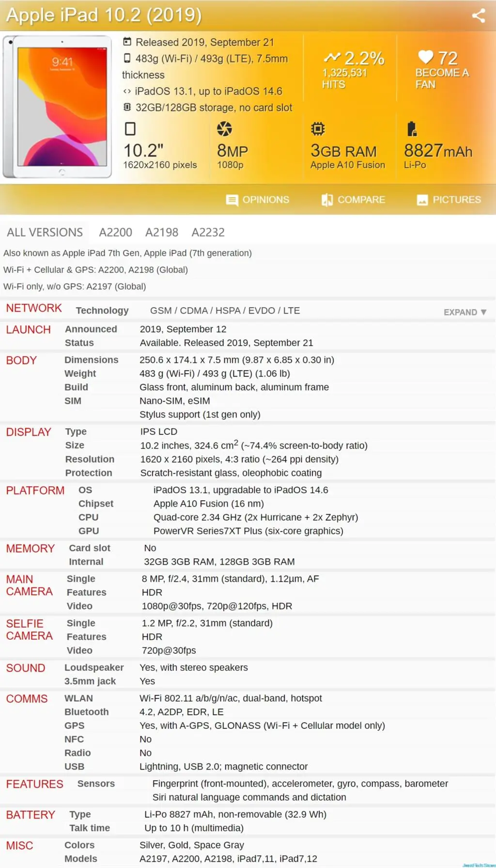Click the DISPLAY section heading

[x=29, y=432]
